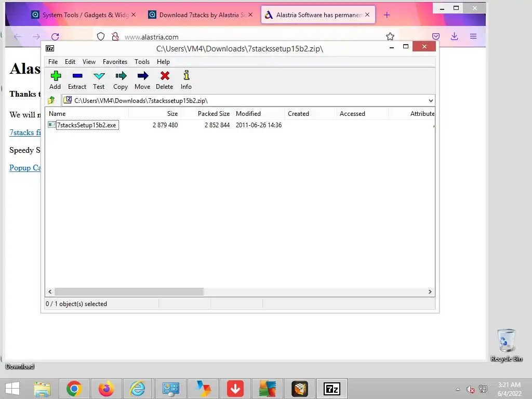Bookmark this page with the star
This screenshot has width=532, height=399.
390,36
